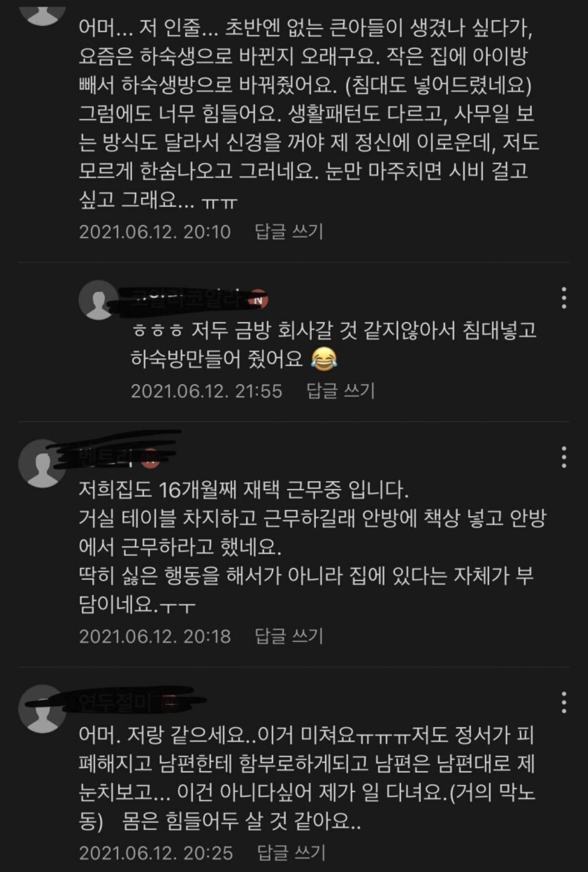Image resolution: width=588 pixels, height=872 pixels.
Task: Tap avatar of the 재택 근무중 commenter
Action: (42, 463)
